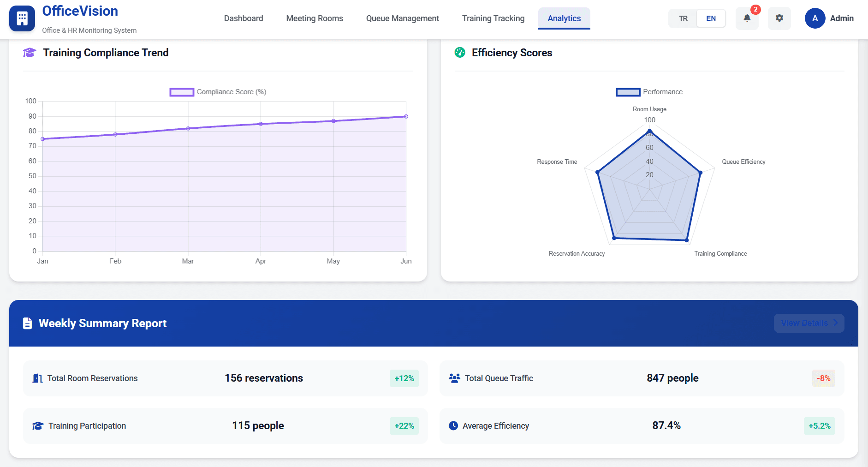Select the Meeting Rooms navigation tab
Image resolution: width=868 pixels, height=467 pixels.
315,18
